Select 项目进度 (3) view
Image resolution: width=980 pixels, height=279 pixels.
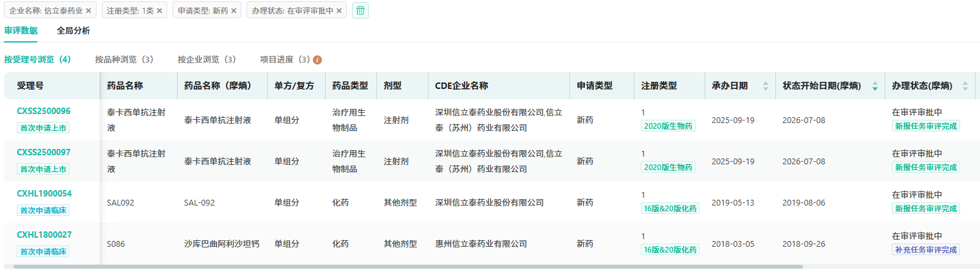[x=285, y=59]
